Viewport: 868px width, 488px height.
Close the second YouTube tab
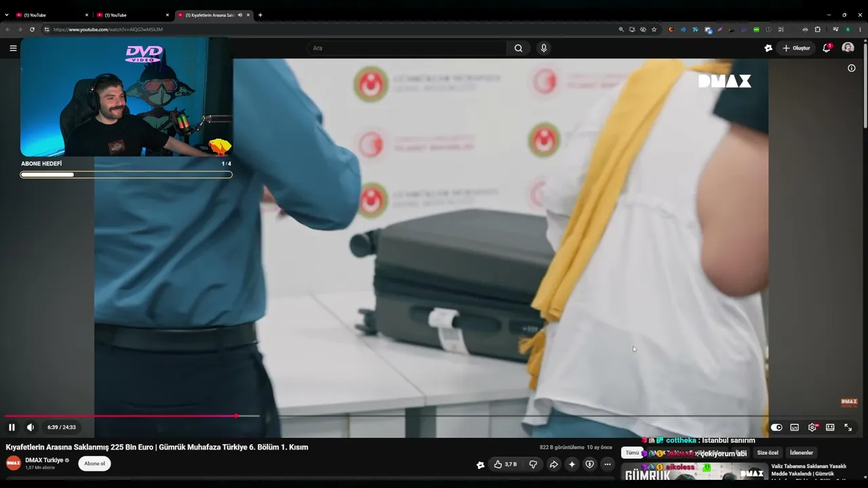click(x=167, y=15)
